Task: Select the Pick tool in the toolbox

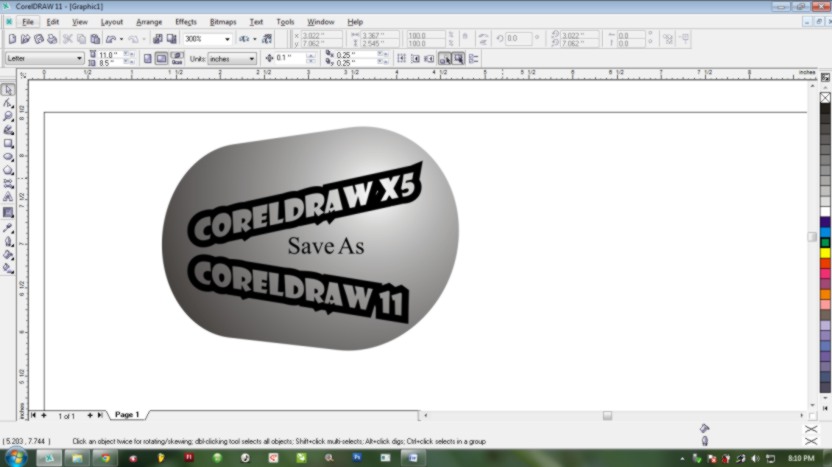Action: click(x=8, y=90)
